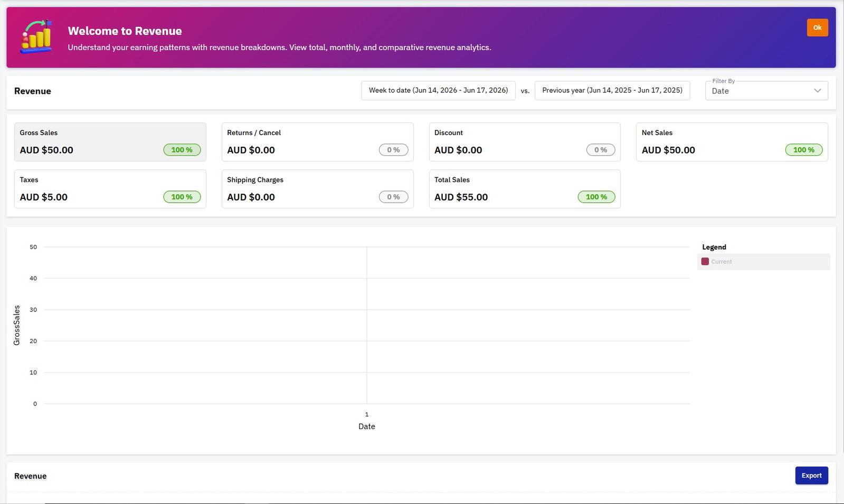Expand the Filter By Date dropdown
This screenshot has height=504, width=844.
[x=766, y=91]
